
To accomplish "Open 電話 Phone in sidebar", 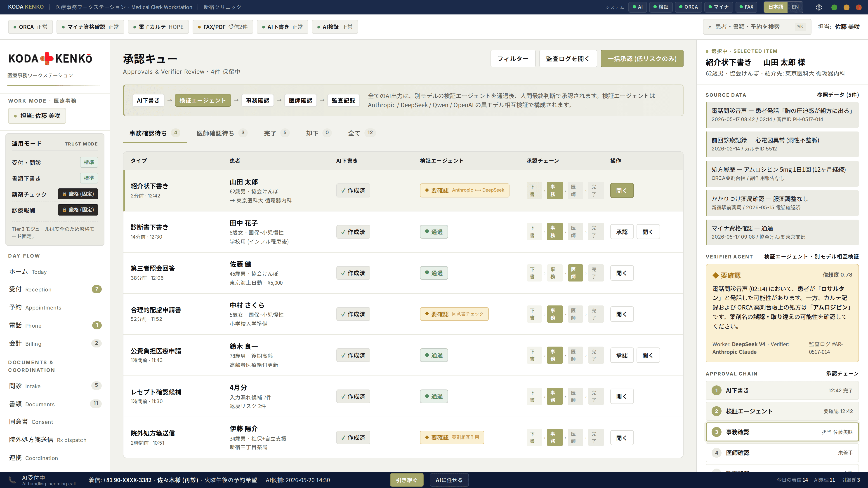I will point(55,325).
